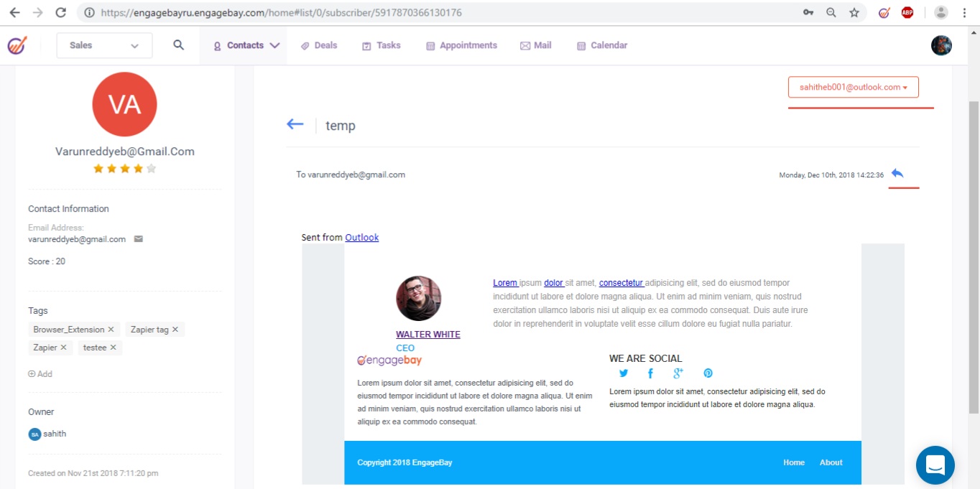Click the search magnifier icon
Screen dimensions: 980x489
(x=179, y=45)
